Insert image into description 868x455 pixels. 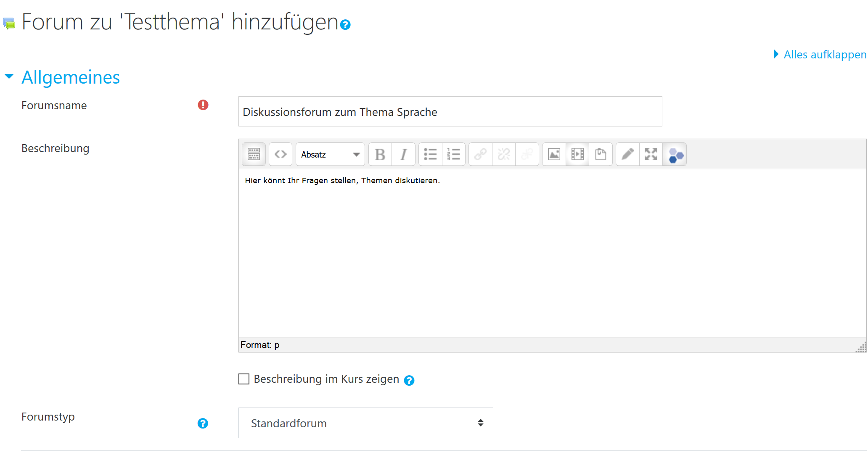pyautogui.click(x=554, y=155)
